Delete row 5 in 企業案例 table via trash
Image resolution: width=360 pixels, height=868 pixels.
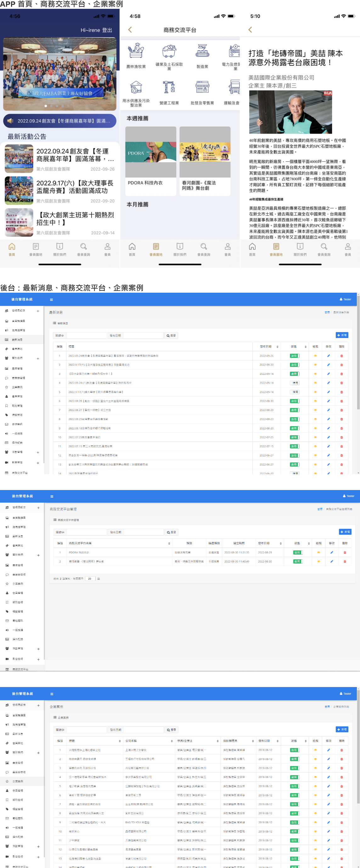(x=341, y=786)
